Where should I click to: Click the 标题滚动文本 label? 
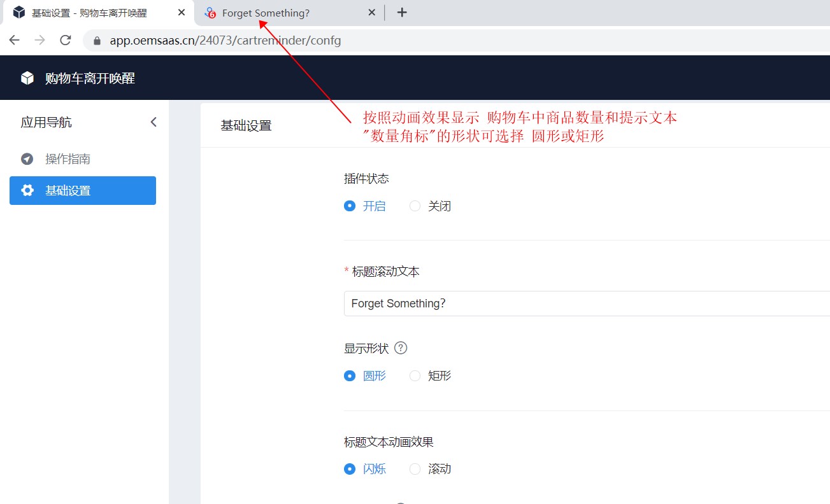tap(385, 272)
